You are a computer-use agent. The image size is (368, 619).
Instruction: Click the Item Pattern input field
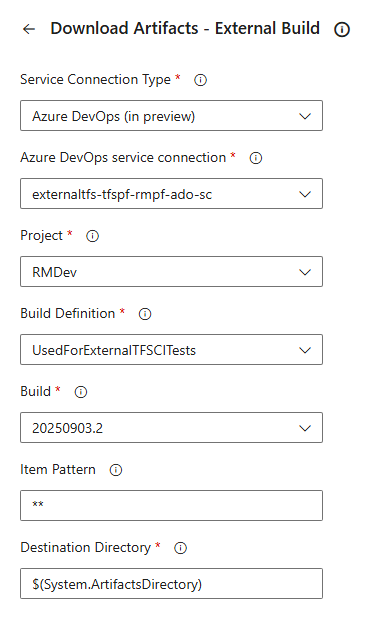click(171, 505)
